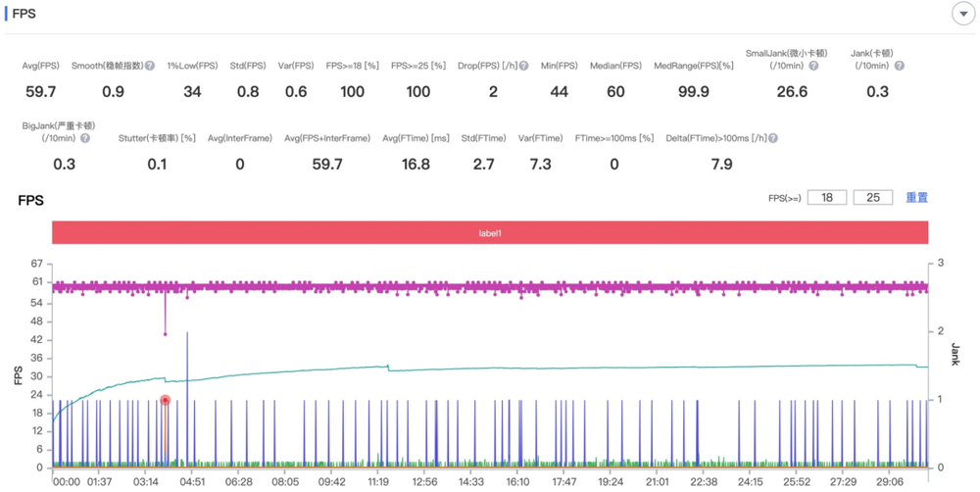The width and height of the screenshot is (980, 492).
Task: Focus the FPS threshold field showing 25
Action: (872, 197)
